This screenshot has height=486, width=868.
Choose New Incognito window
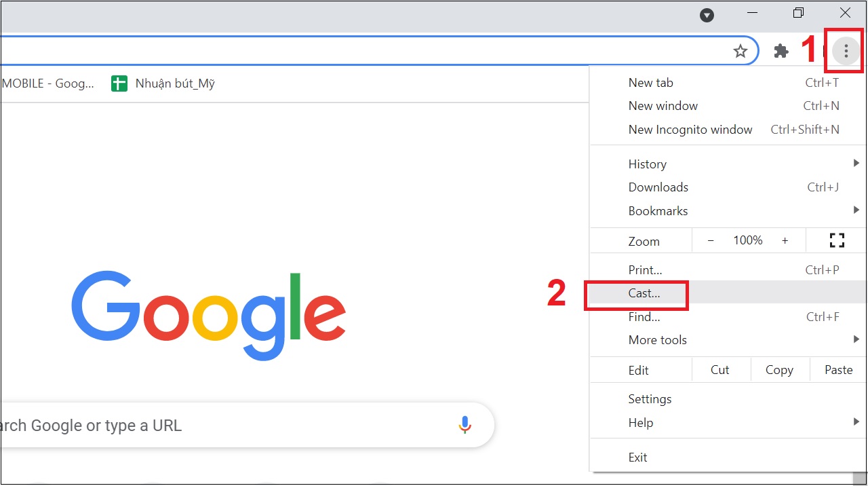pos(690,130)
